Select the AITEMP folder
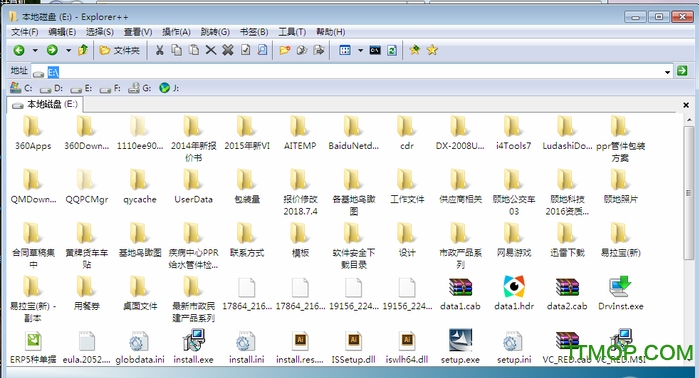 pos(300,133)
